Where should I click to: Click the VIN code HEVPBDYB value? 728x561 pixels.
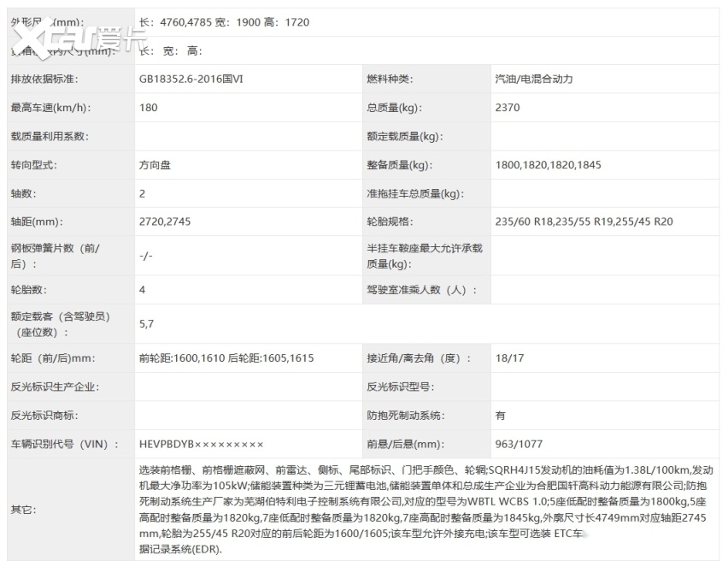pos(201,445)
